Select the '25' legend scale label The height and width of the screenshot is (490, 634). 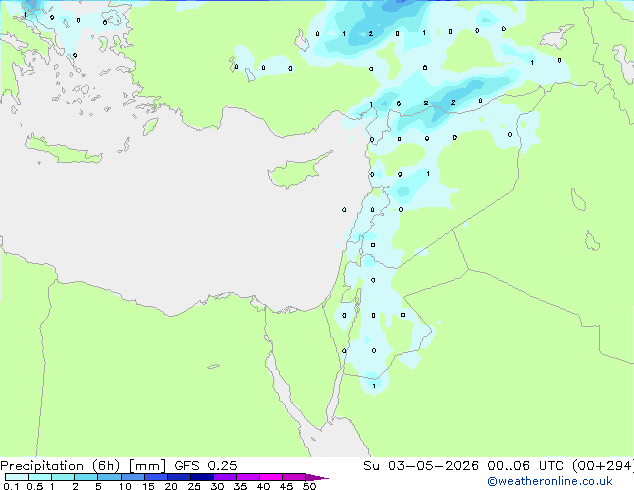[194, 486]
